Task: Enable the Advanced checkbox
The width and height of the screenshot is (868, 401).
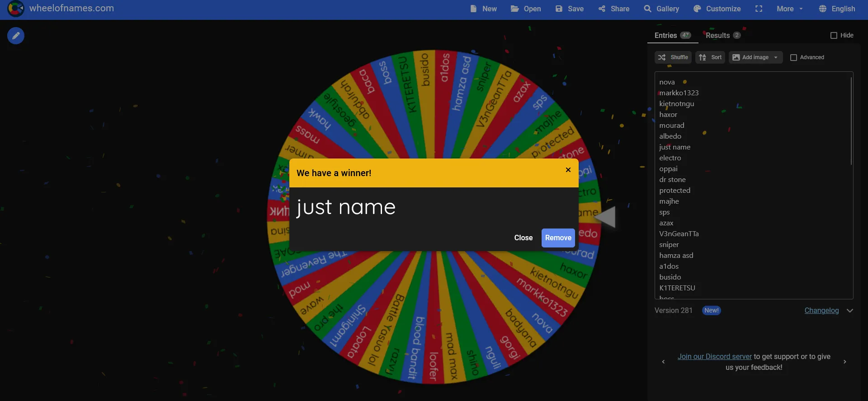Action: coord(793,57)
